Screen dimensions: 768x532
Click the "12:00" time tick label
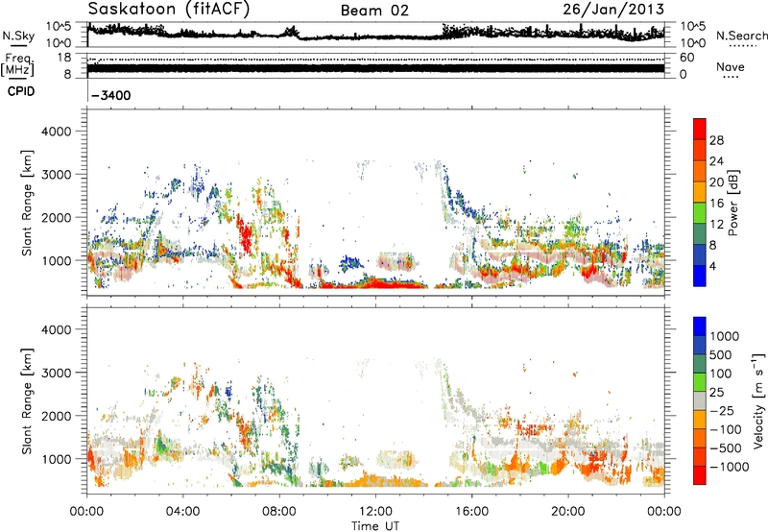[x=375, y=512]
